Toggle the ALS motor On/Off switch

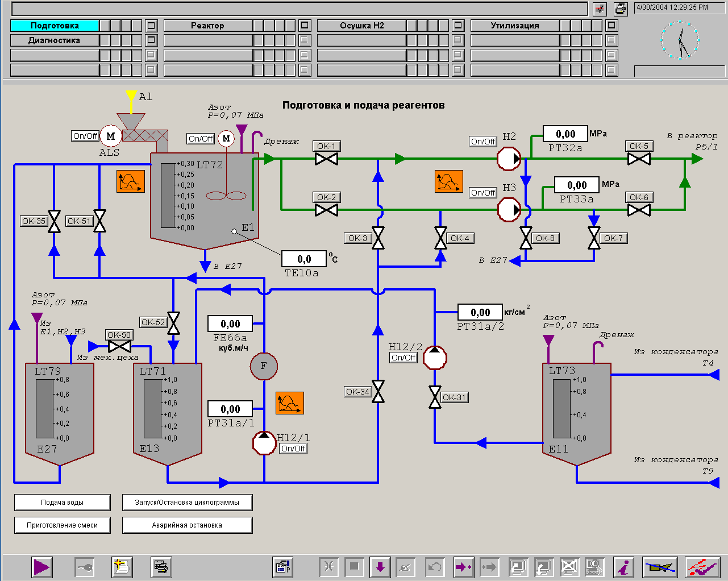pyautogui.click(x=85, y=136)
